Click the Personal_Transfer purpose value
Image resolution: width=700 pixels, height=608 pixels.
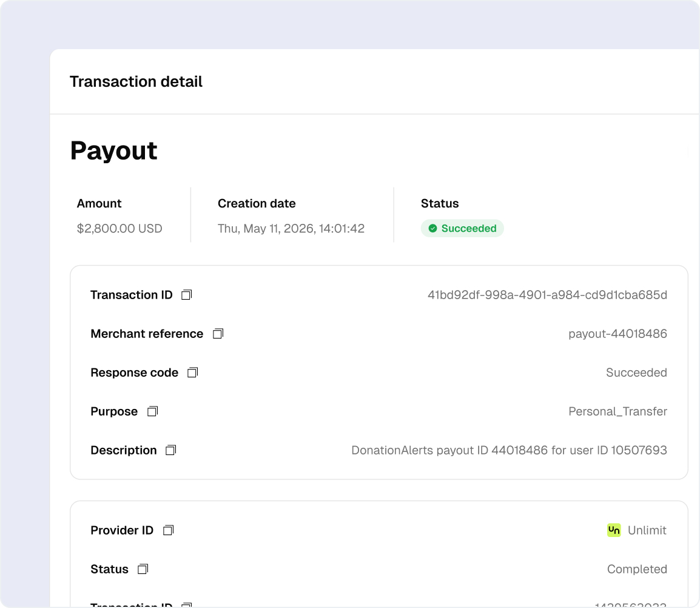(618, 411)
